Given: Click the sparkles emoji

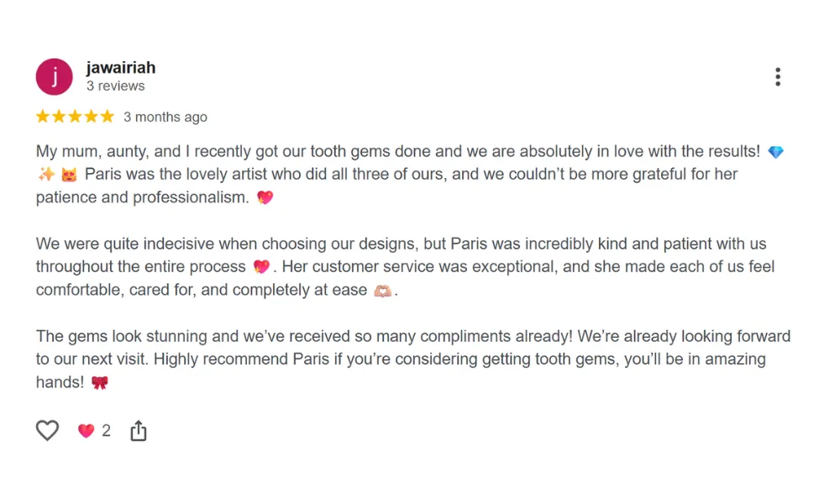Looking at the screenshot, I should pos(47,175).
